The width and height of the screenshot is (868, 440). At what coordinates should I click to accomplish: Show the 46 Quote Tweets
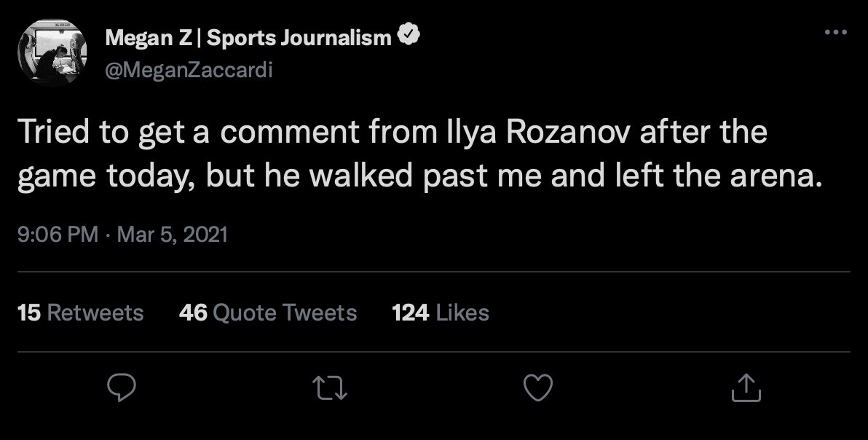point(267,313)
